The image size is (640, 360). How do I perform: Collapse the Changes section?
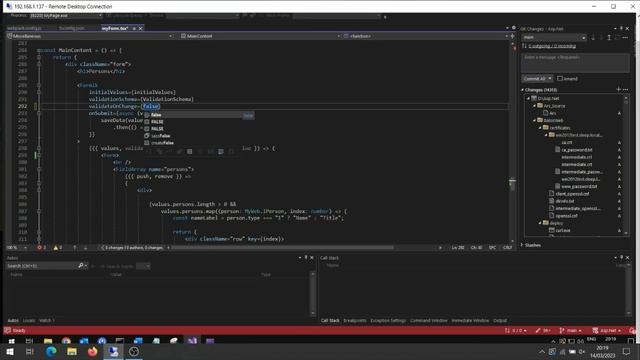522,89
